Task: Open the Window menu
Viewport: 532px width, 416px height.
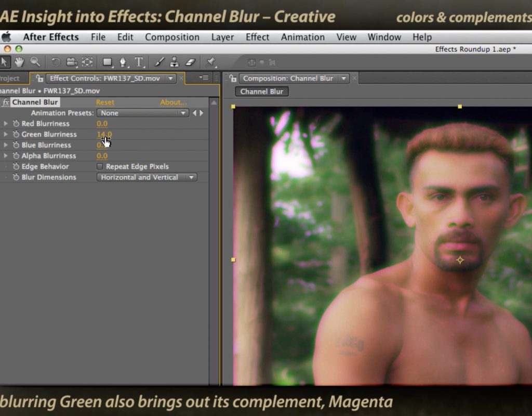Action: pos(384,37)
